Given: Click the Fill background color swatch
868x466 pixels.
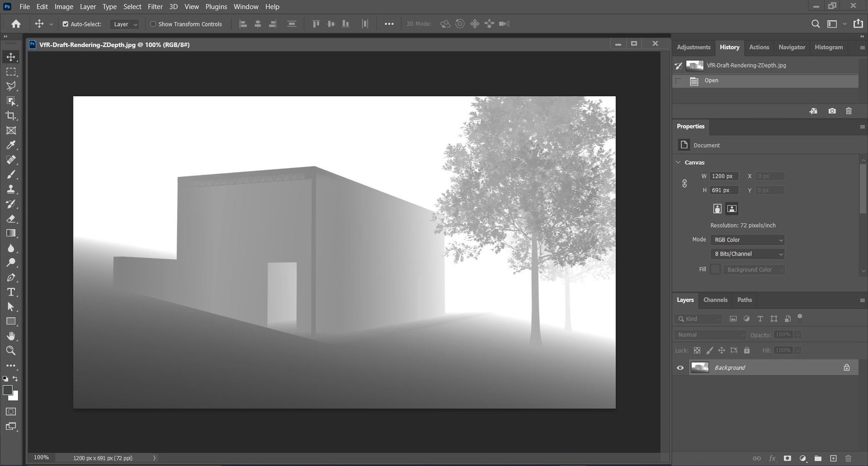Looking at the screenshot, I should click(x=715, y=269).
